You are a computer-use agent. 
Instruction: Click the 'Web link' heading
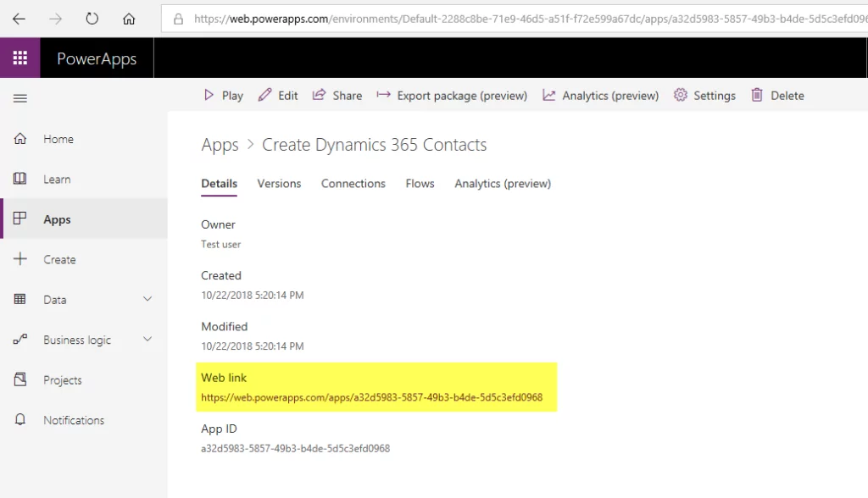tap(224, 378)
